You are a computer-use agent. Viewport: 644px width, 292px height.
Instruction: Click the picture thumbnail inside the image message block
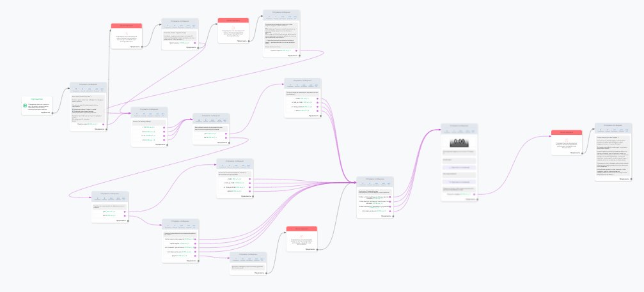459,142
